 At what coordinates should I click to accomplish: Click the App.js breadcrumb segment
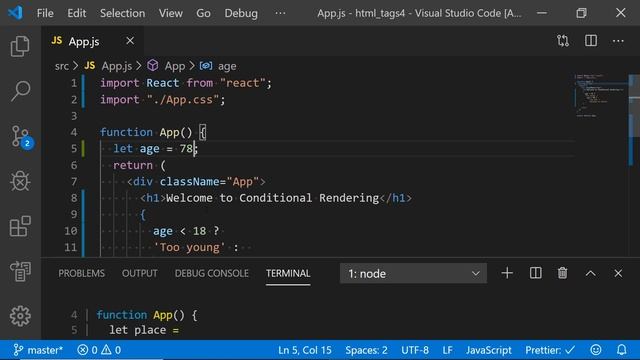pos(109,66)
